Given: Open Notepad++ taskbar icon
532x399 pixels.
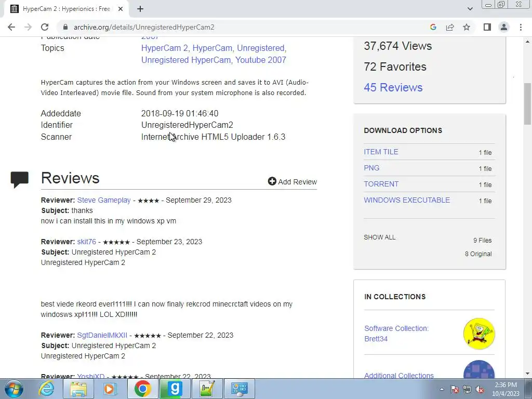Looking at the screenshot, I should click(207, 389).
